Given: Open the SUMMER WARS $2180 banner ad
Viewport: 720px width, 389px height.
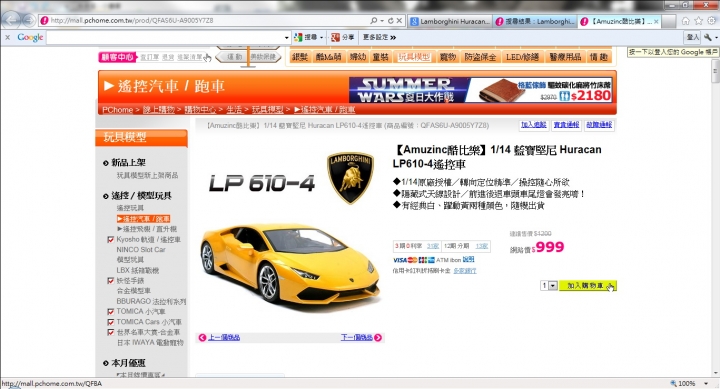Looking at the screenshot, I should pos(480,90).
